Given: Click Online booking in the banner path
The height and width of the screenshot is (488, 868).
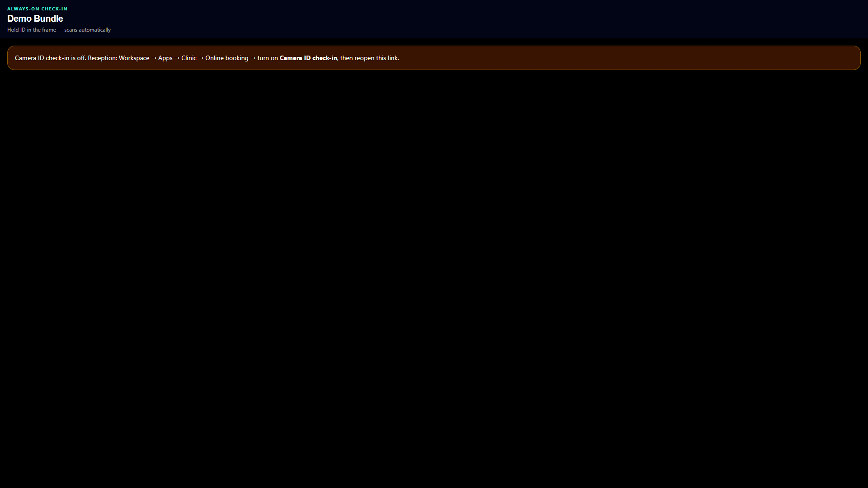Looking at the screenshot, I should 227,58.
